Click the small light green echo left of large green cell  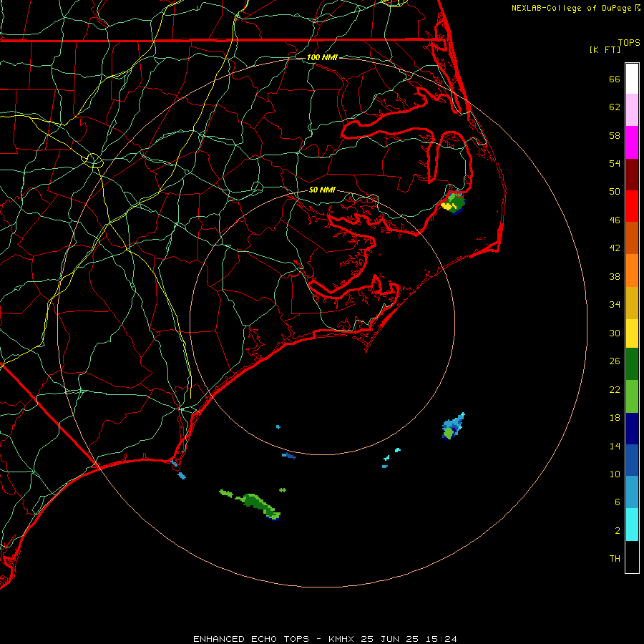(226, 492)
